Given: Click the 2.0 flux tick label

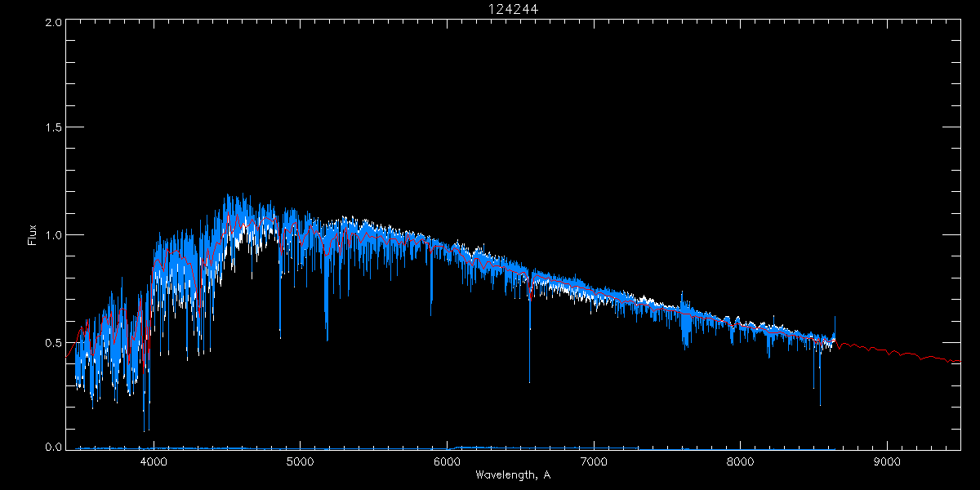Looking at the screenshot, I should [52, 23].
